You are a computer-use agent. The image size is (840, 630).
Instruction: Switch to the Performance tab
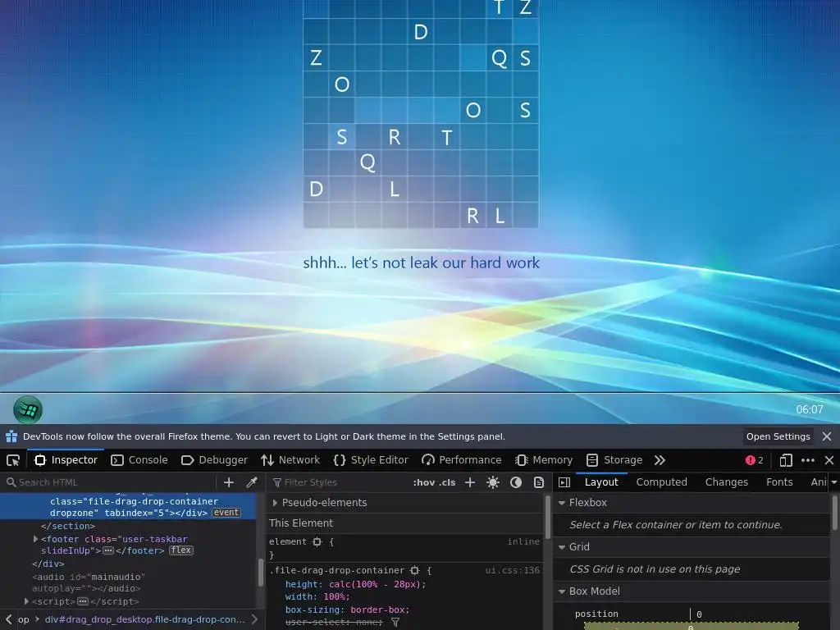pyautogui.click(x=462, y=460)
